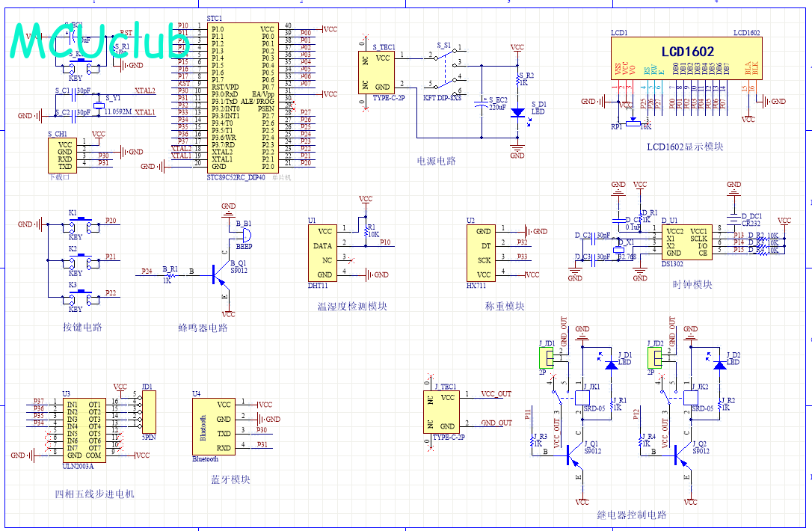Click the 四相五线步进电机 section label
812x531 pixels.
[94, 494]
